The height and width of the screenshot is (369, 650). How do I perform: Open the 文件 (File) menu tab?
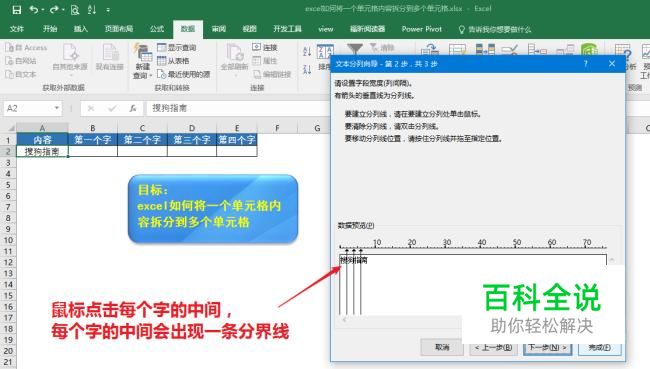click(x=17, y=29)
